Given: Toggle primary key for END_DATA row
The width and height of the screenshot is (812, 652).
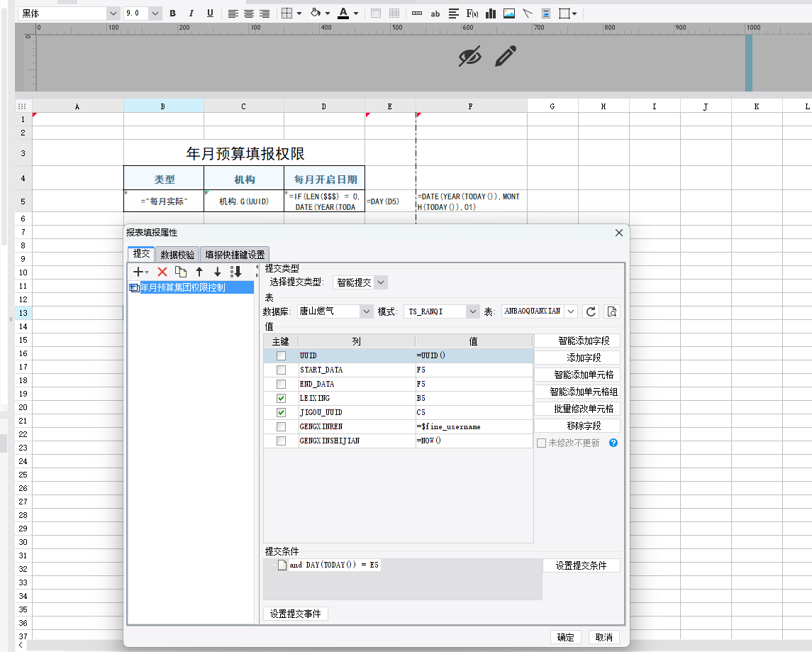Looking at the screenshot, I should click(x=282, y=385).
